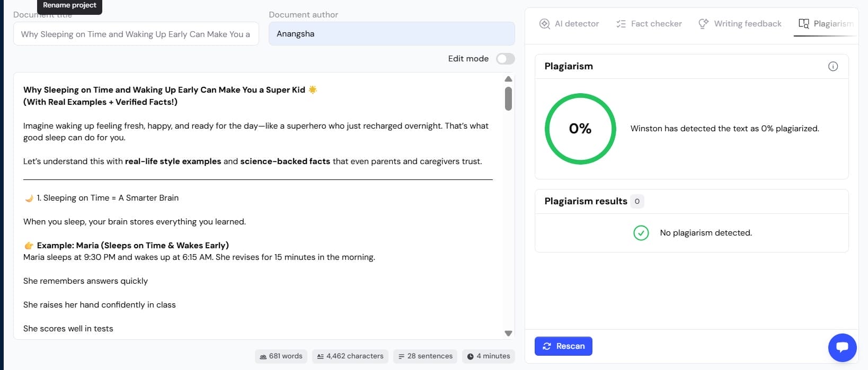Click the AI detector target icon

point(544,24)
